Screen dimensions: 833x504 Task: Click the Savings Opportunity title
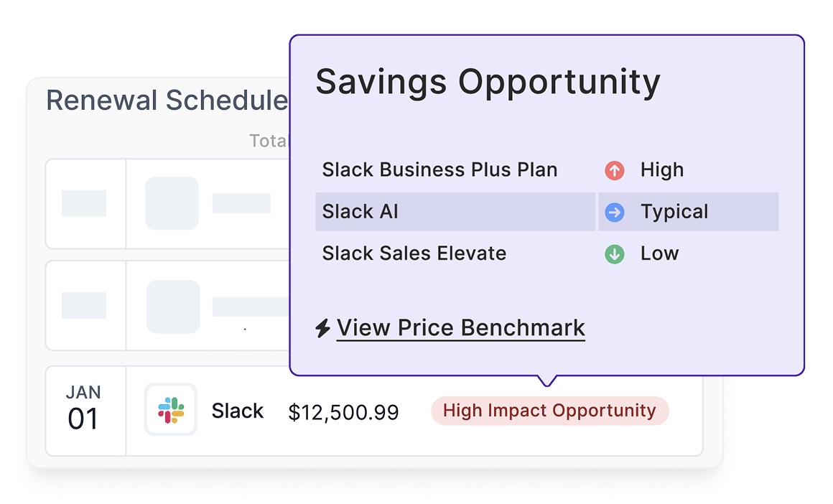pyautogui.click(x=488, y=81)
